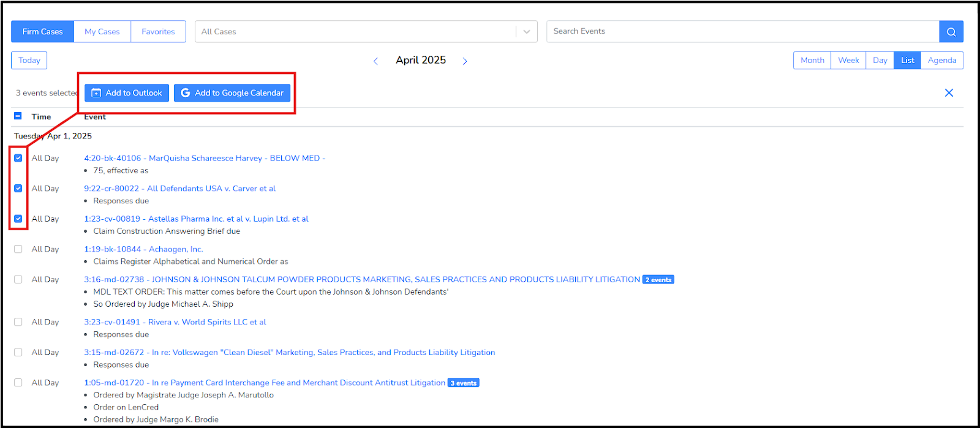Click the Event column header
Screen dimensions: 980x428
pyautogui.click(x=95, y=116)
